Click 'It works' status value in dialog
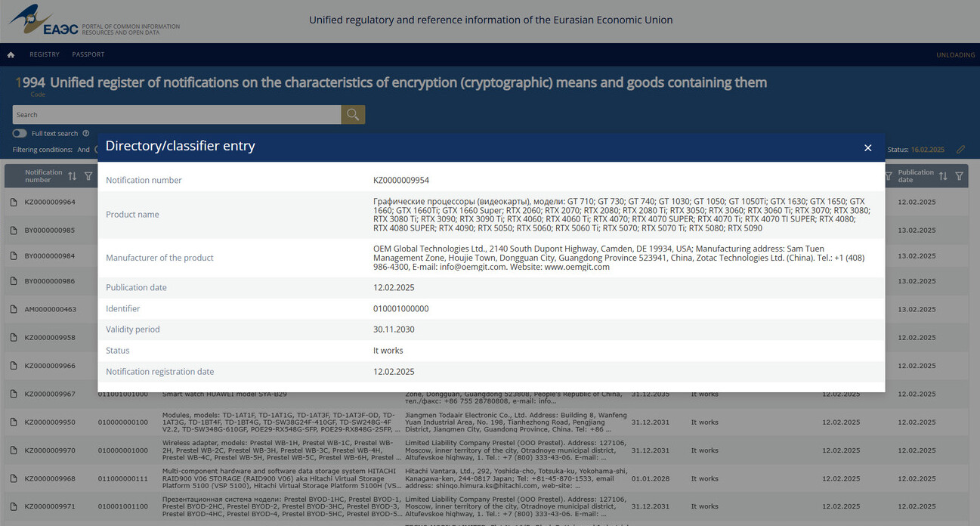Image resolution: width=980 pixels, height=526 pixels. (x=388, y=351)
